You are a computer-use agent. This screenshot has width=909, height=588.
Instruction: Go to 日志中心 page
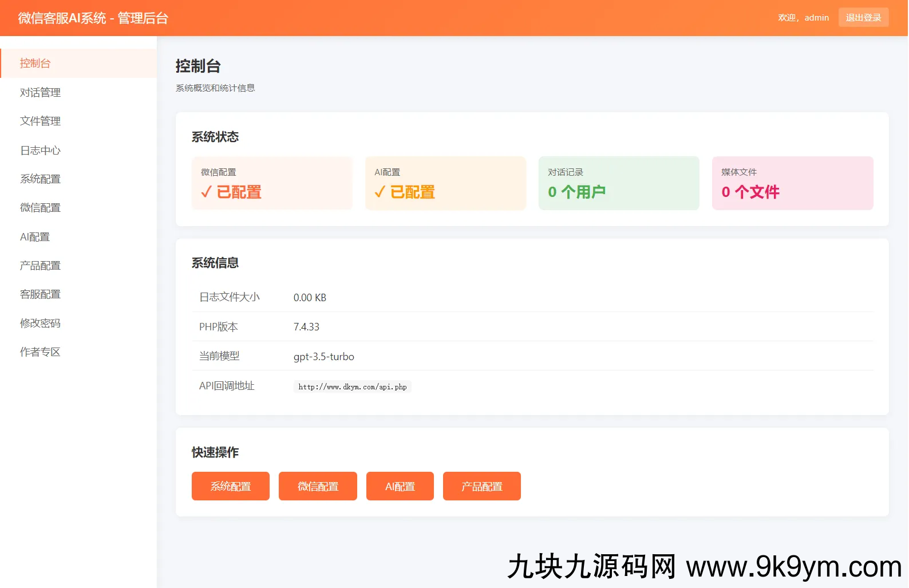40,150
